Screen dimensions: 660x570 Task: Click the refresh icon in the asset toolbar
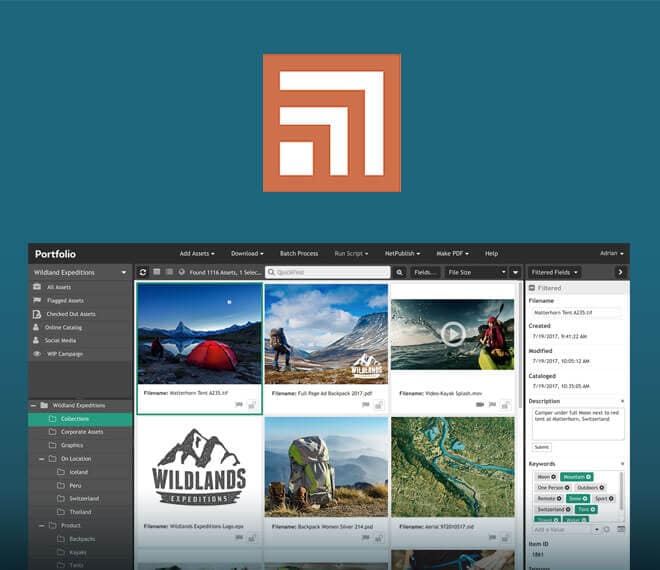143,272
